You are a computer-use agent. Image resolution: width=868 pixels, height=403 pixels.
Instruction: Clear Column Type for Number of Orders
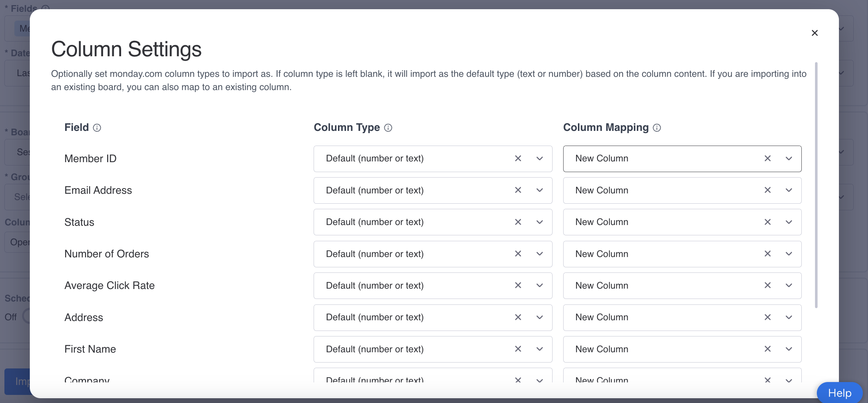pos(518,254)
